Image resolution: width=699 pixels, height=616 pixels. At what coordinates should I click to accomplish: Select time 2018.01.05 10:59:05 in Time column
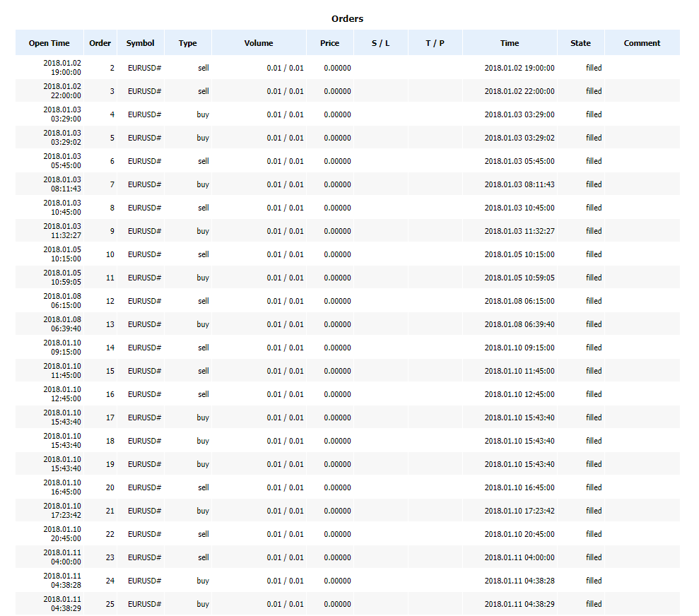click(519, 278)
